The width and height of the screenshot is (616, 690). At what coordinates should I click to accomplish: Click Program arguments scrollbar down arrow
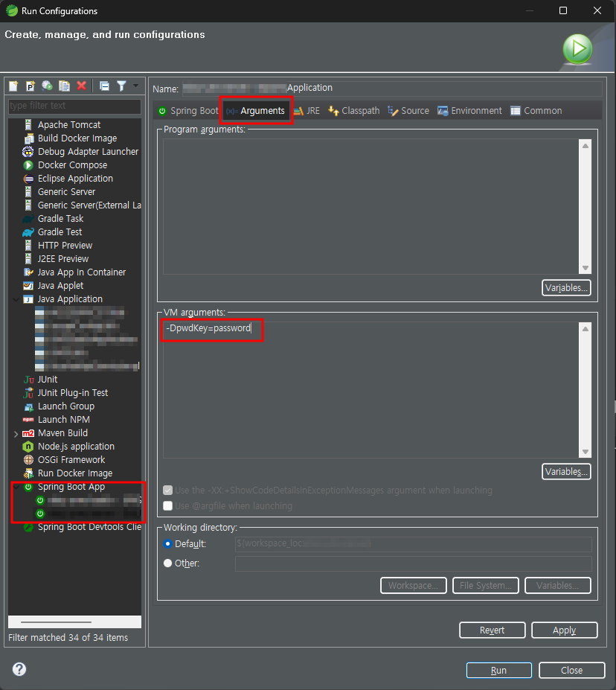[585, 268]
